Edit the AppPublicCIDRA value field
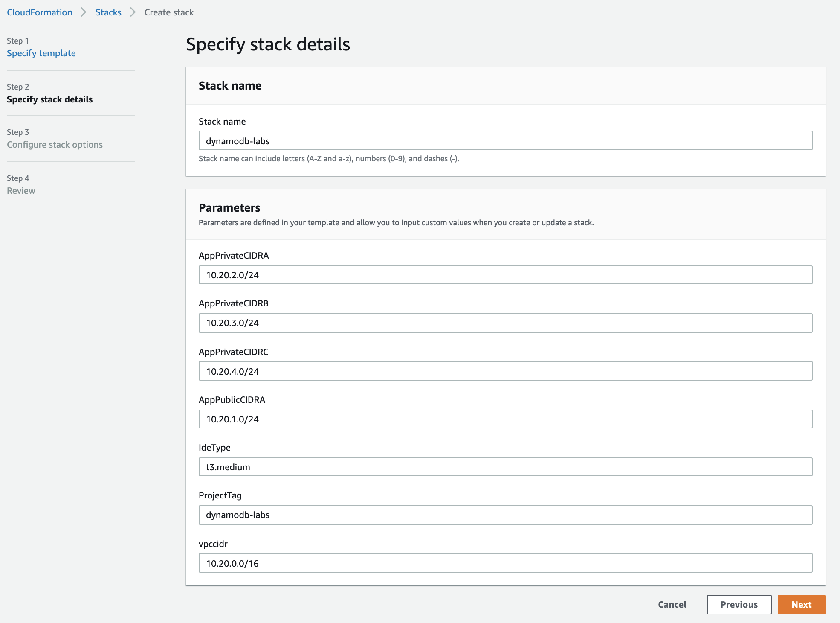Viewport: 840px width, 623px height. click(505, 419)
